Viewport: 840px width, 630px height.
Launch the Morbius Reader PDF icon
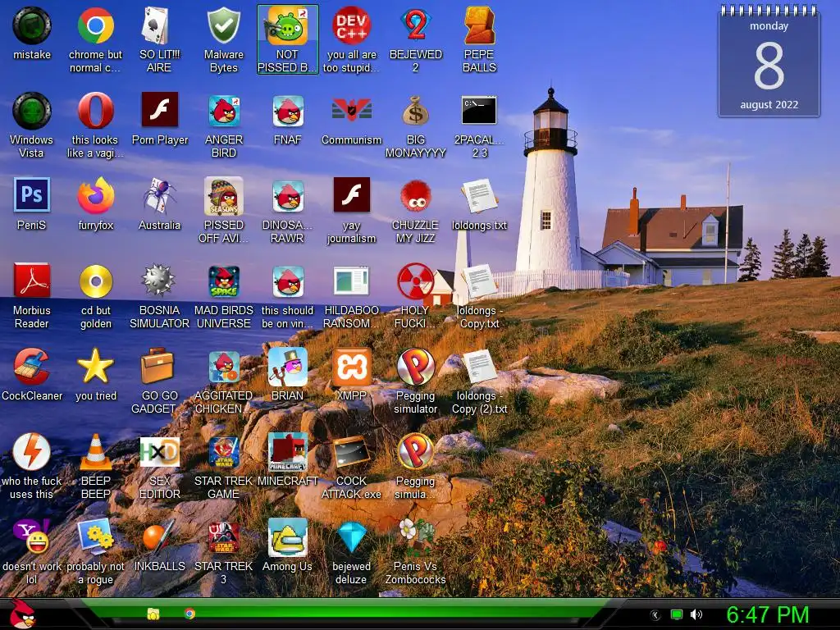32,281
